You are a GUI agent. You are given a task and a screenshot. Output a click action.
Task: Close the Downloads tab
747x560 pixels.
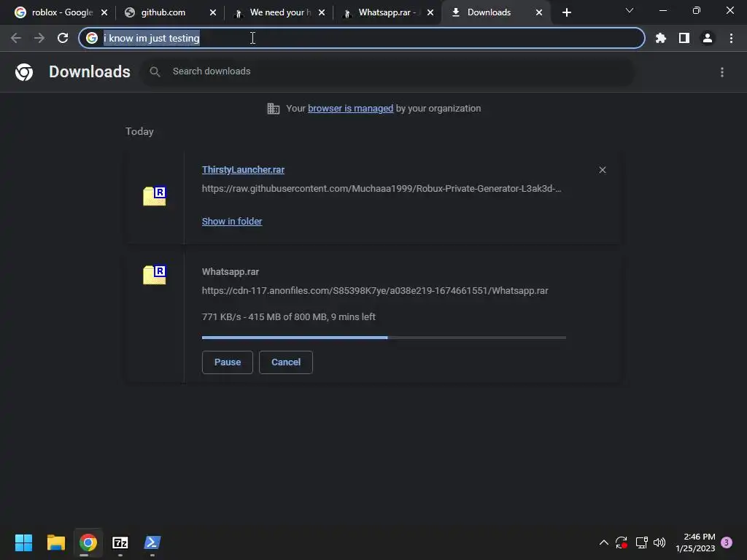[x=539, y=12]
